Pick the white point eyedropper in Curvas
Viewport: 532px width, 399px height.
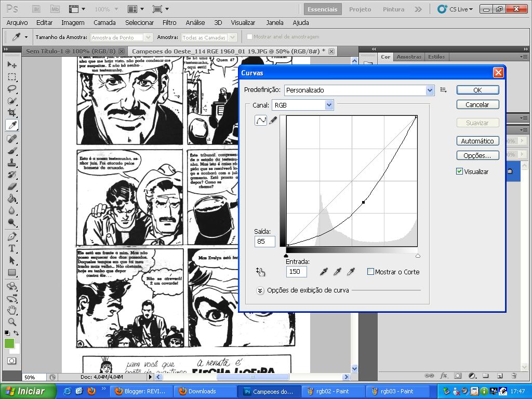tap(351, 271)
